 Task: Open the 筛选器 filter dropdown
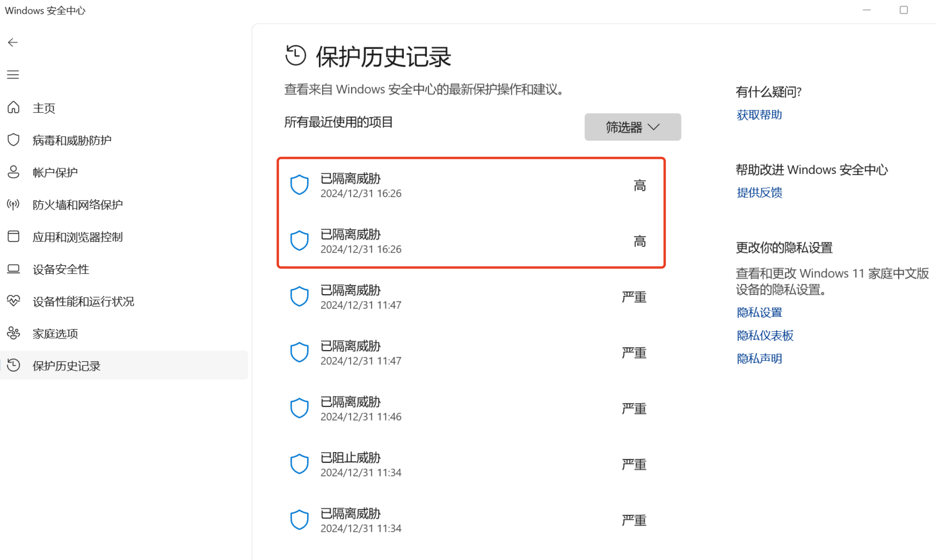click(x=632, y=127)
